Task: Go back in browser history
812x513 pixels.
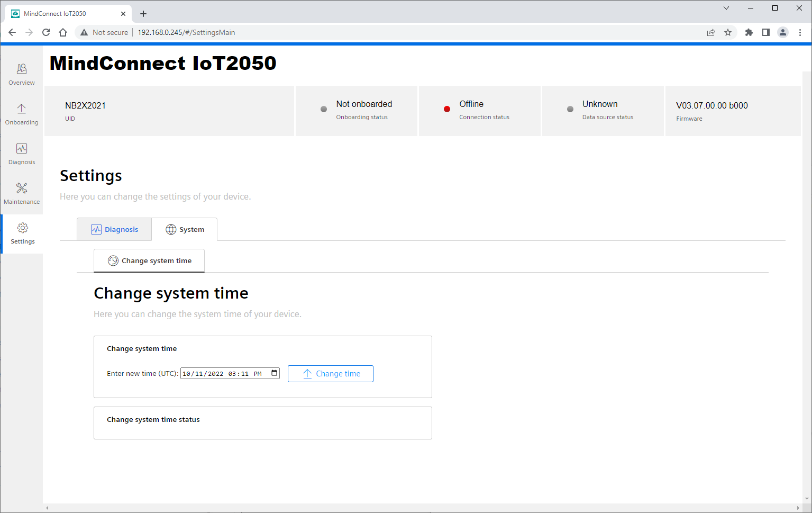Action: [12, 32]
